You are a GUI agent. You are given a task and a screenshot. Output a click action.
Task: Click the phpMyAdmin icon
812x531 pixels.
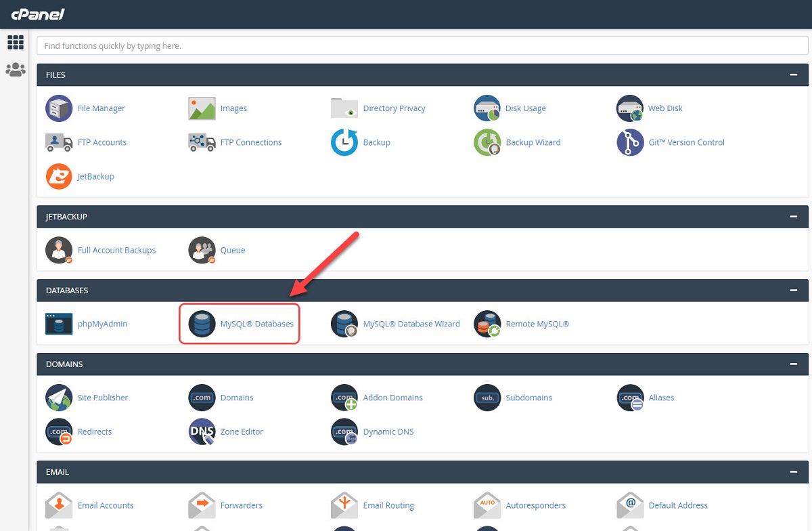click(x=59, y=324)
